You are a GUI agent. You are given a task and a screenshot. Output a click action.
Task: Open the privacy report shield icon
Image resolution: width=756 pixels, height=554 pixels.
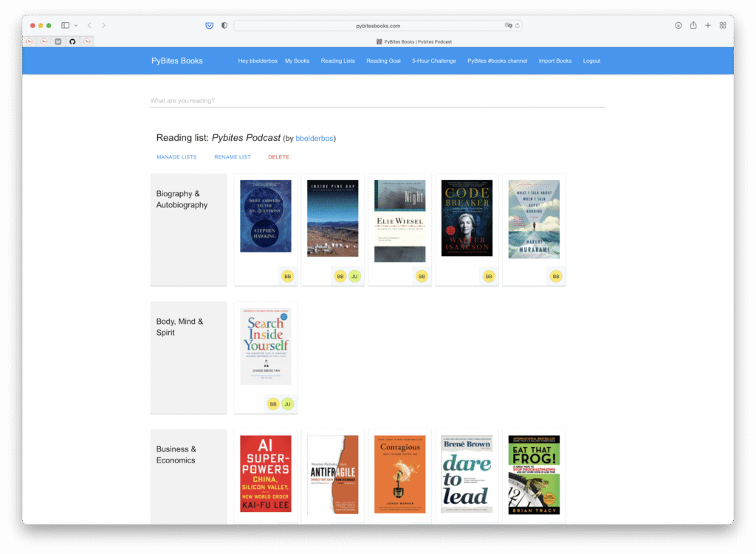click(224, 26)
